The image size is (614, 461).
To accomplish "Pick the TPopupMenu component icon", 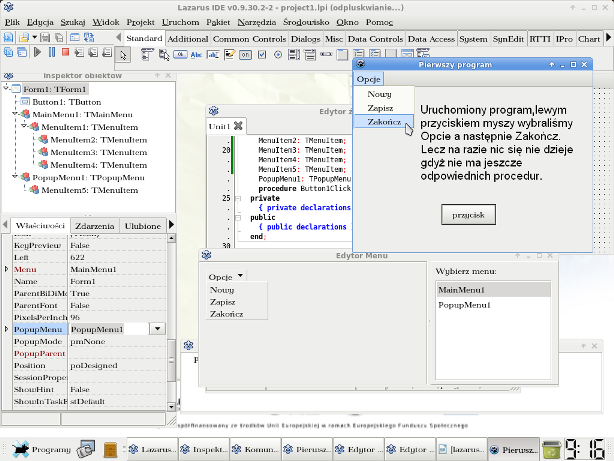I will click(x=164, y=55).
